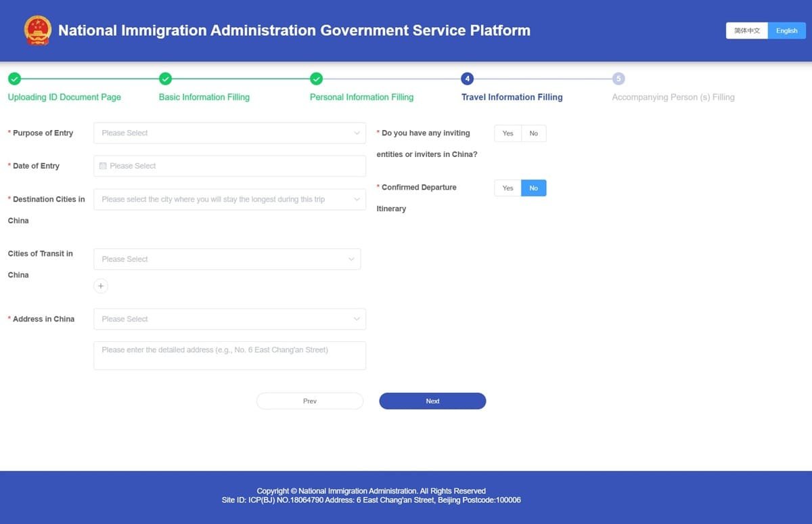Screen dimensions: 812x524
Task: Select the English language tab
Action: pyautogui.click(x=786, y=30)
